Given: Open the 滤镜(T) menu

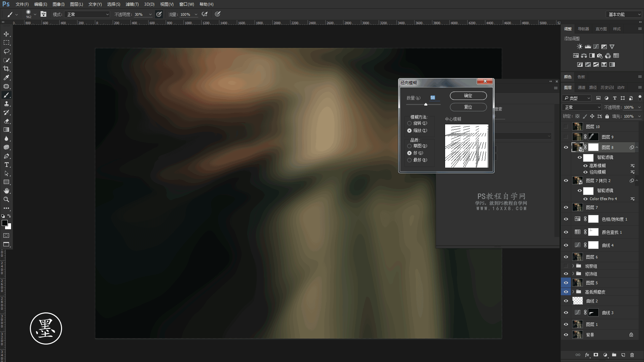Looking at the screenshot, I should 132,4.
